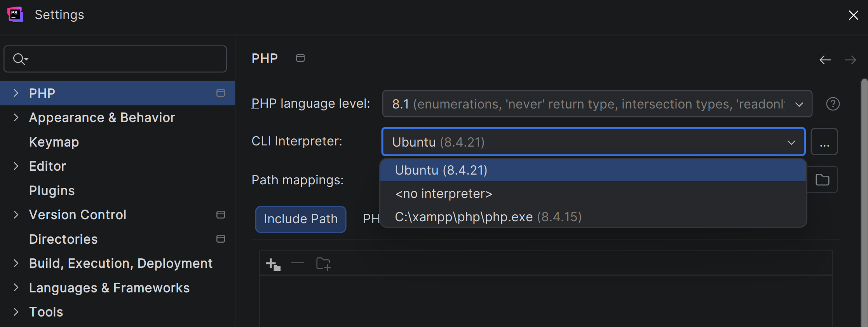Open Keymap settings page
The image size is (868, 327).
tap(54, 142)
